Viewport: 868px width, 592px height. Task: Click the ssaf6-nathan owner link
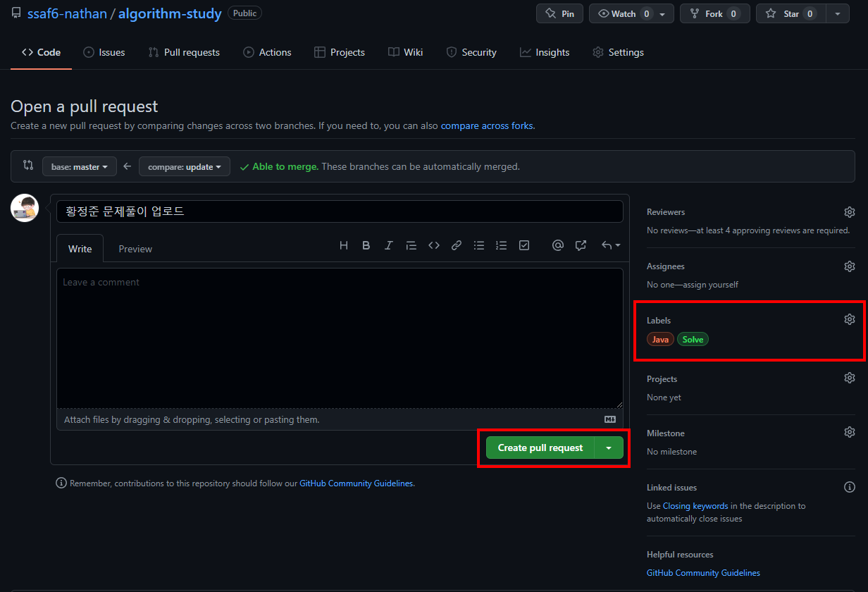(67, 13)
